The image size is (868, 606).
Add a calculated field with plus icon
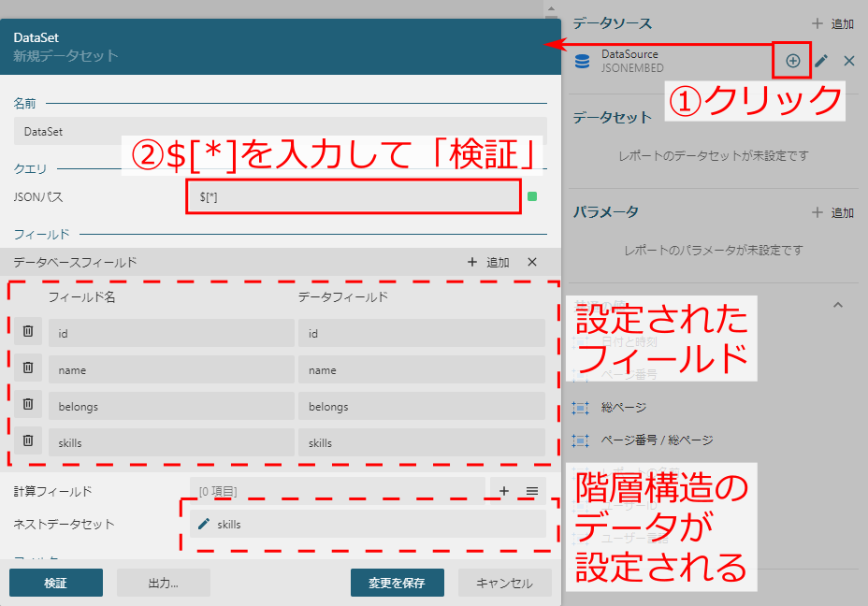504,491
